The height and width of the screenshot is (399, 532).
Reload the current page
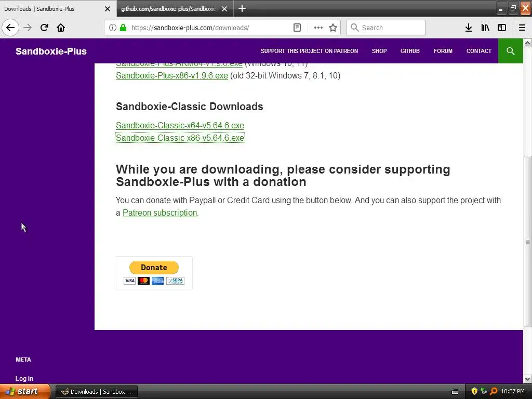[x=44, y=28]
